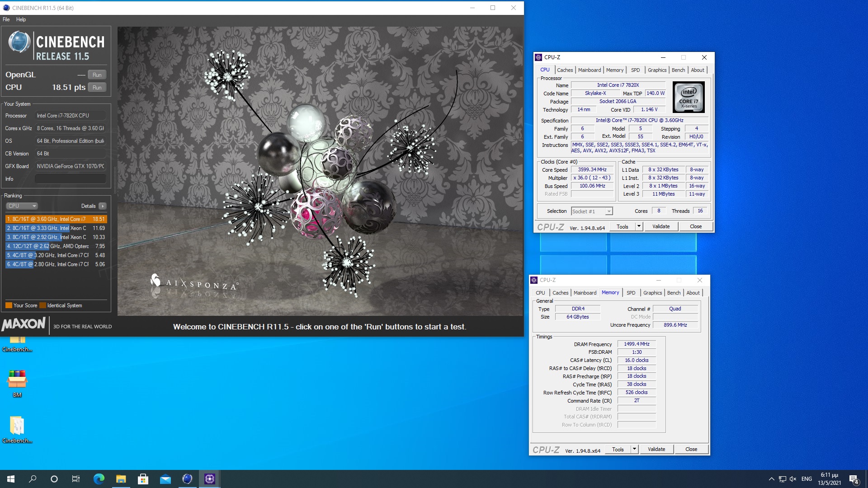Launch Microsoft Edge from taskbar

99,479
